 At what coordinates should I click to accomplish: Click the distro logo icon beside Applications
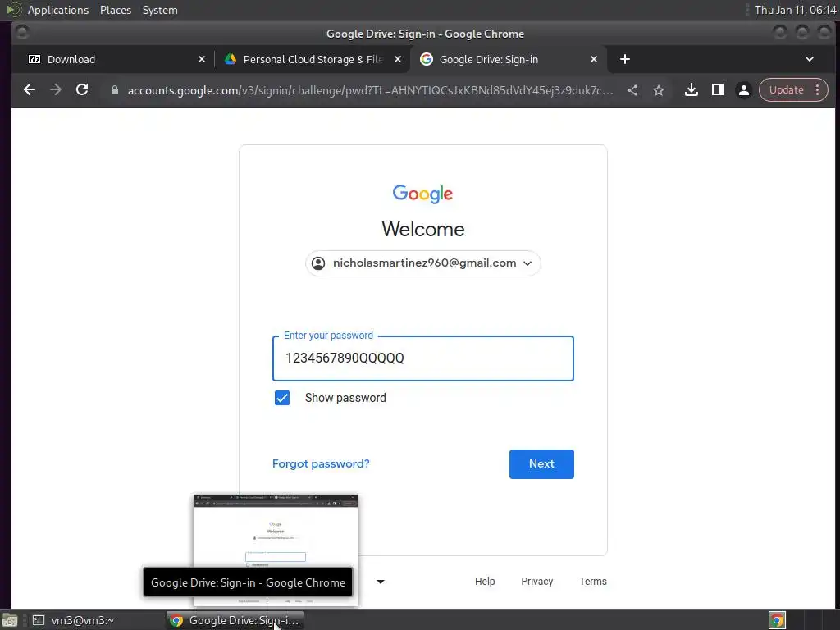pos(13,10)
